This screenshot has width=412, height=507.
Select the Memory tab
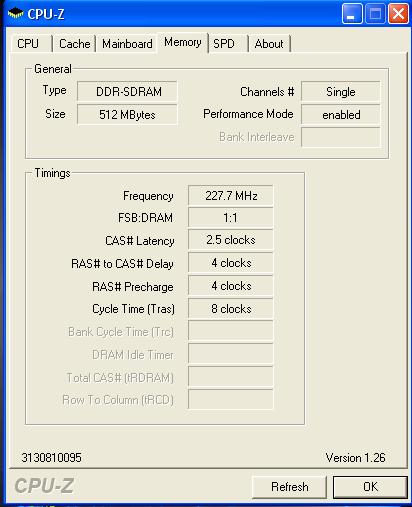pyautogui.click(x=183, y=42)
